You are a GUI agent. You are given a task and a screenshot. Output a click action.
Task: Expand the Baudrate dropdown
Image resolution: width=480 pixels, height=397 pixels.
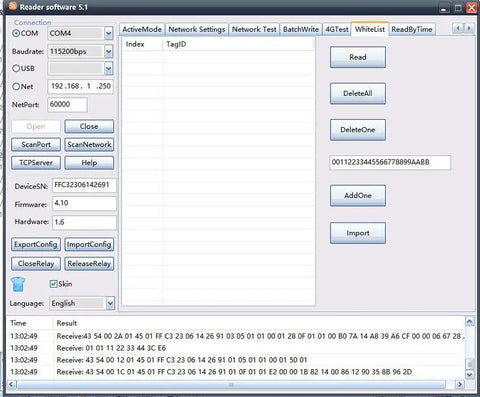[x=109, y=51]
